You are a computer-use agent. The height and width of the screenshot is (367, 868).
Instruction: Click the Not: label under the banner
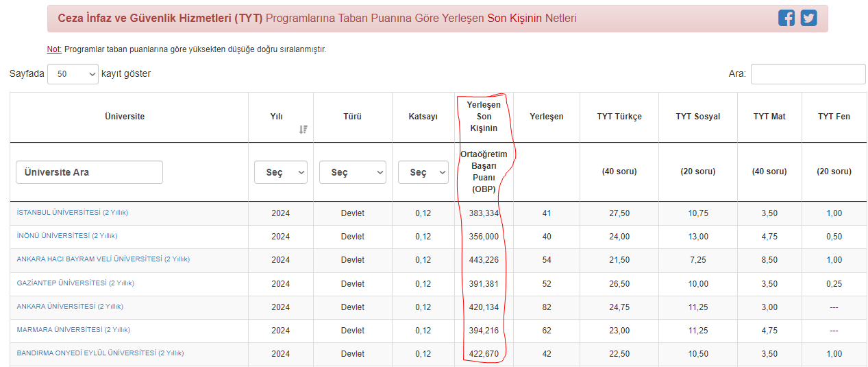54,49
